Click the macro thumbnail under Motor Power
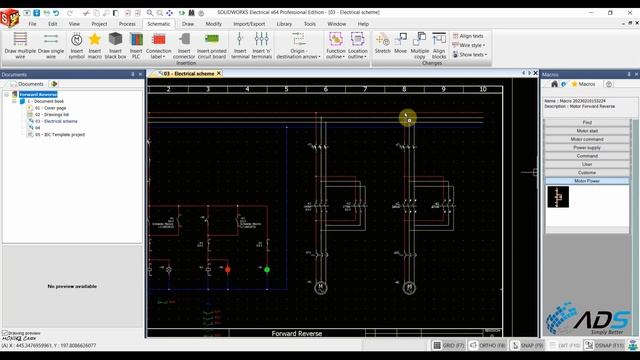This screenshot has height=360, width=640. click(558, 197)
